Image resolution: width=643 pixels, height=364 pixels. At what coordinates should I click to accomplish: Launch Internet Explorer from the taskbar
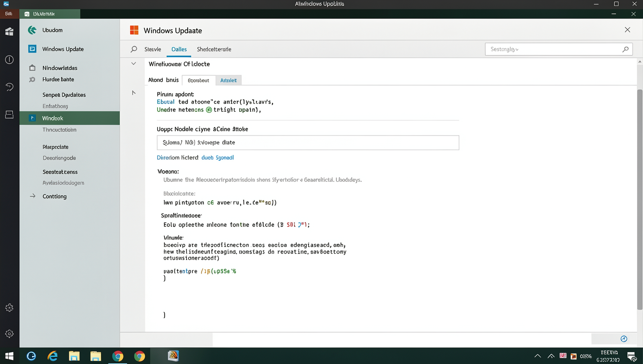point(53,356)
